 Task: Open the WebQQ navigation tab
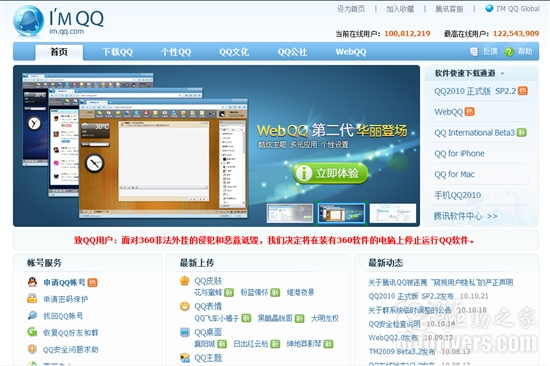351,52
